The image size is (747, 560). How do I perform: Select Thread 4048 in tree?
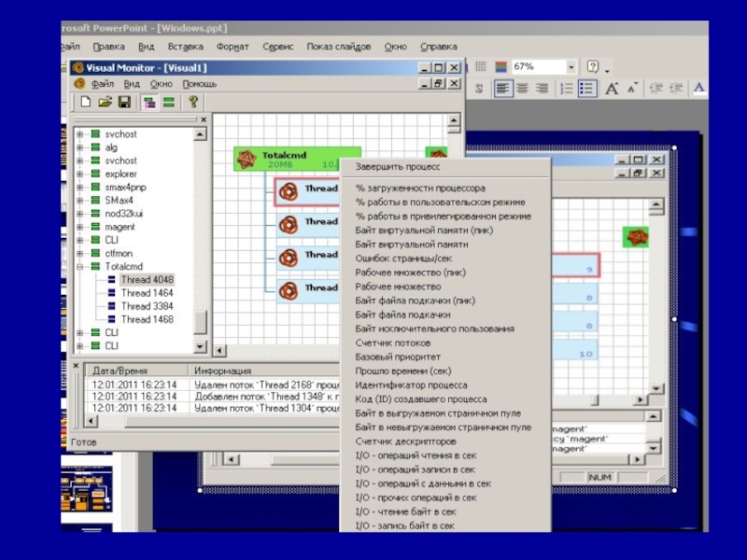pyautogui.click(x=147, y=279)
